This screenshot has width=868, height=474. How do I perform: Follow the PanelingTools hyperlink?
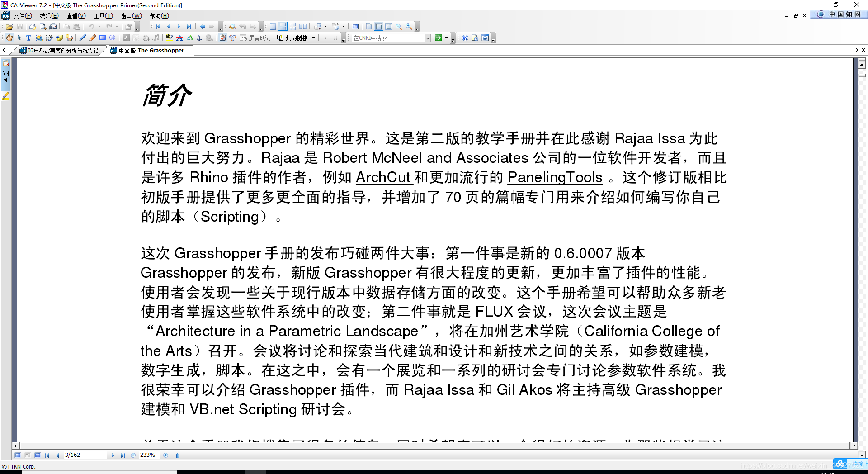(555, 177)
